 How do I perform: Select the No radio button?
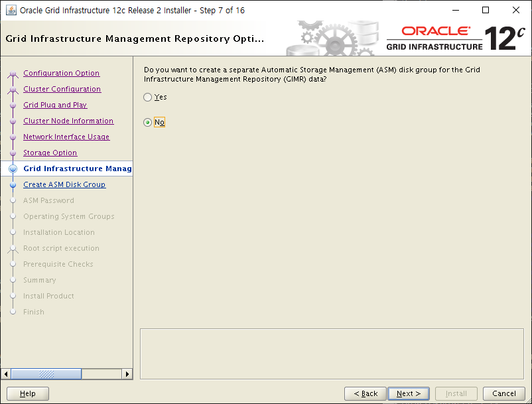tap(147, 123)
